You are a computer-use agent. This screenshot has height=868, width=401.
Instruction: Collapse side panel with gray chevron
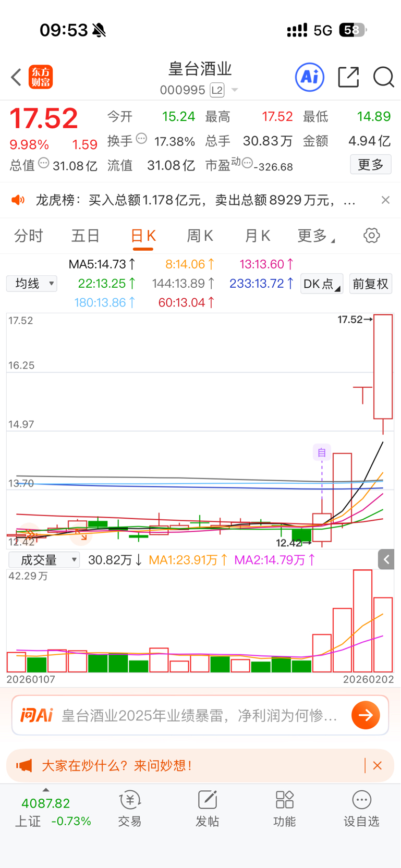click(x=386, y=560)
